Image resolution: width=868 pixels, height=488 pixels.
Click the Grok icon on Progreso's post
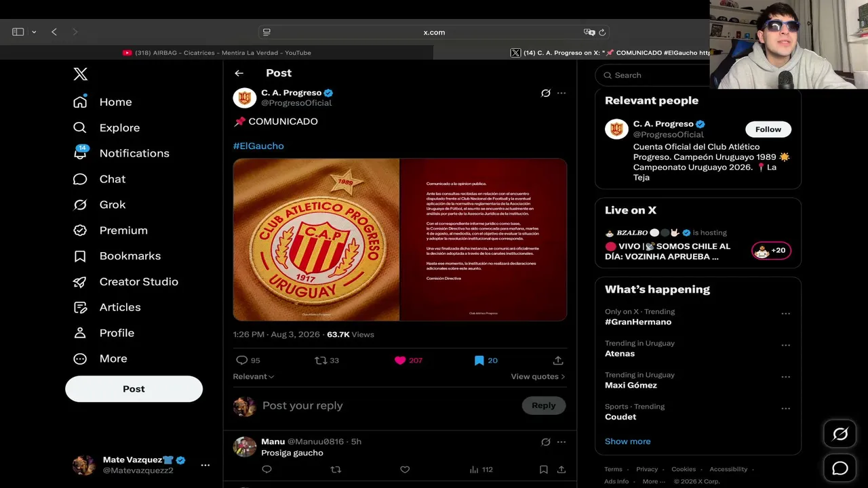click(x=545, y=93)
